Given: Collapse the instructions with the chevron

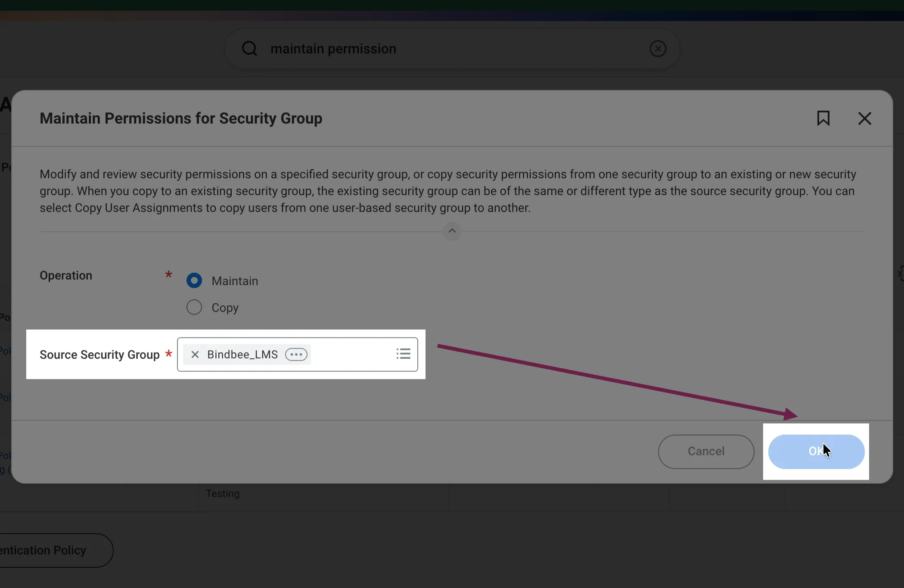Looking at the screenshot, I should pos(452,231).
